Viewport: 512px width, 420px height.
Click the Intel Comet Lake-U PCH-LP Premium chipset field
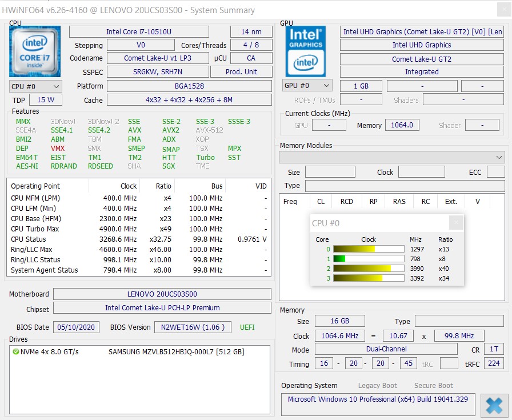coord(162,307)
